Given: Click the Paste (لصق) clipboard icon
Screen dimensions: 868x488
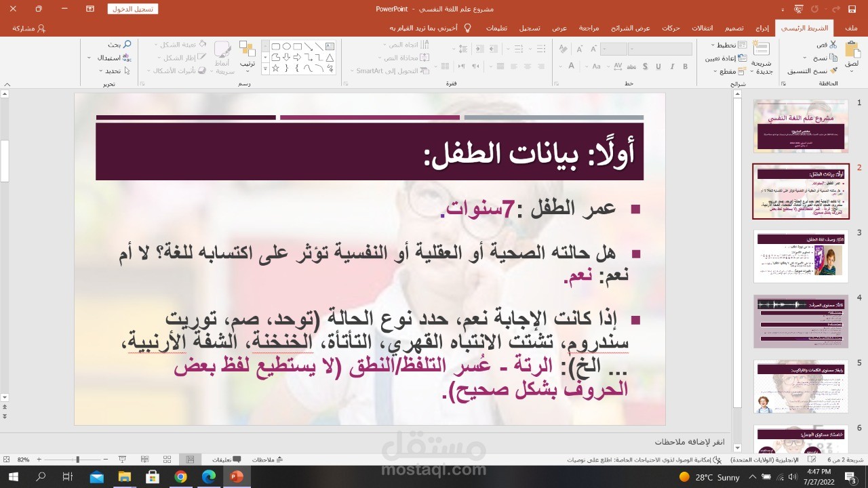Looking at the screenshot, I should [x=852, y=50].
